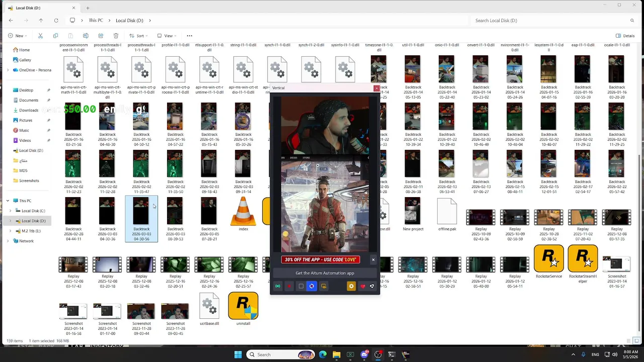Open Downloads in the navigation pane
This screenshot has height=362, width=644.
(x=29, y=110)
